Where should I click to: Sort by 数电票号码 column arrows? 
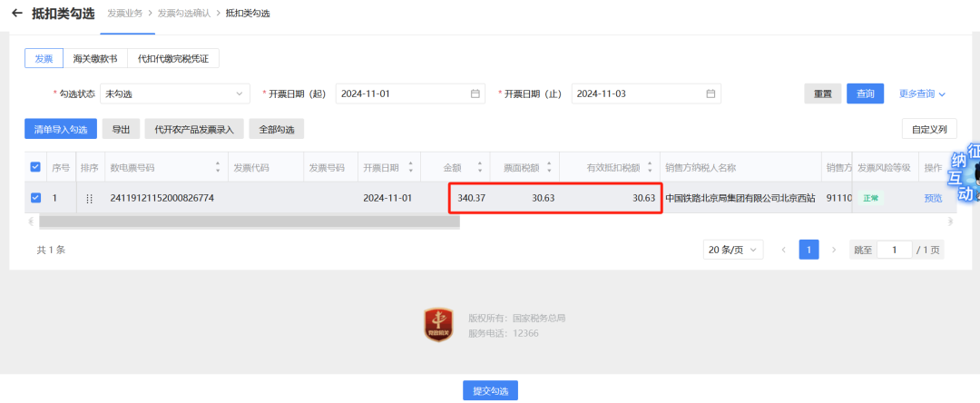click(218, 167)
